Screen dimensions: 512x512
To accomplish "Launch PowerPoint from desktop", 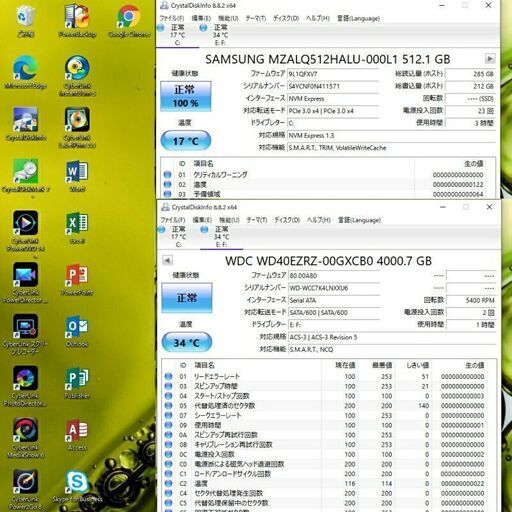I will (x=77, y=279).
